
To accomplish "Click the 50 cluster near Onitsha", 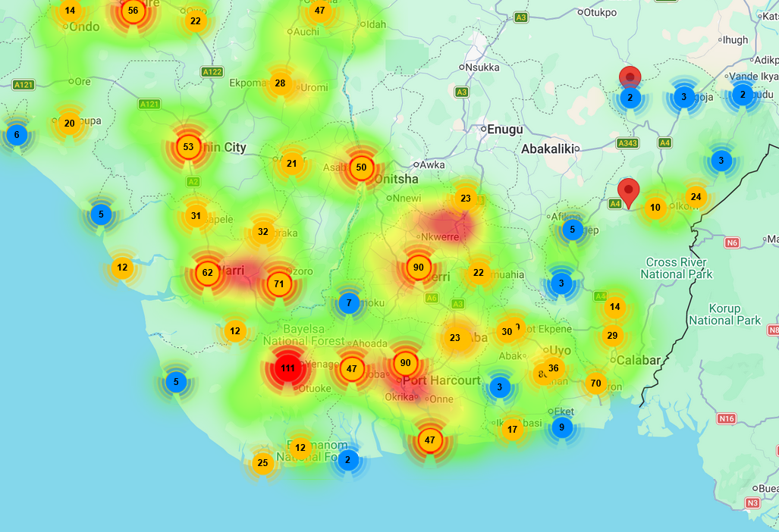I will click(x=361, y=167).
